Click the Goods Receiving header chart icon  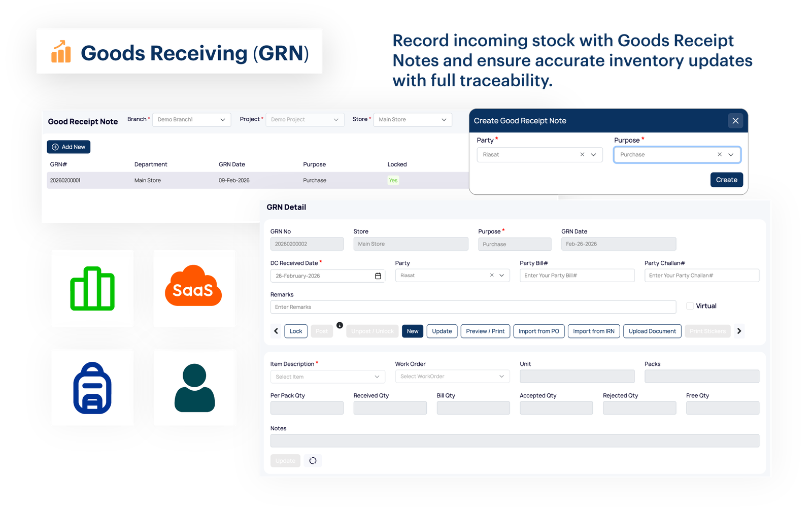(x=61, y=51)
